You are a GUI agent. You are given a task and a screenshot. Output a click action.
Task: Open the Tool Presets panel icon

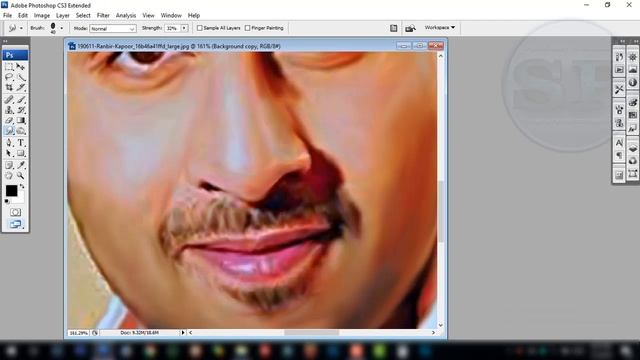(x=619, y=89)
